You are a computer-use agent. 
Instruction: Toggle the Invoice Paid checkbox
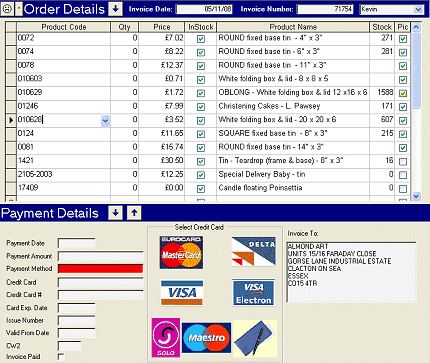[61, 357]
